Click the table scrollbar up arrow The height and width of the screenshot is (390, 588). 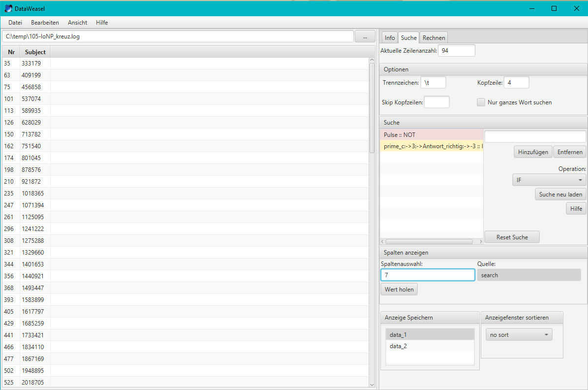[372, 60]
